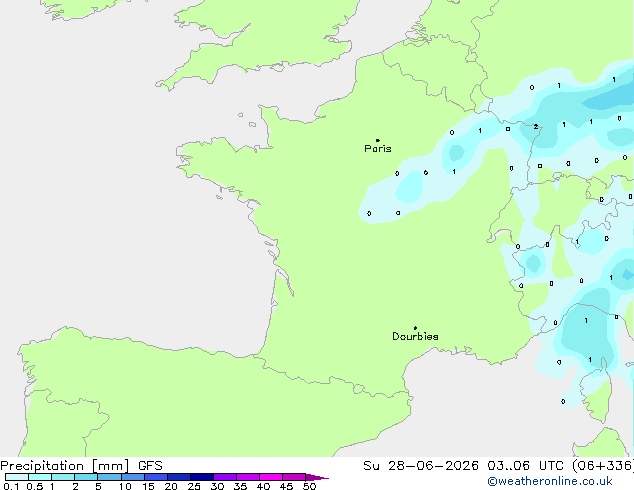
Task: Click the 2 mm legend color swatch
Action: 86,477
